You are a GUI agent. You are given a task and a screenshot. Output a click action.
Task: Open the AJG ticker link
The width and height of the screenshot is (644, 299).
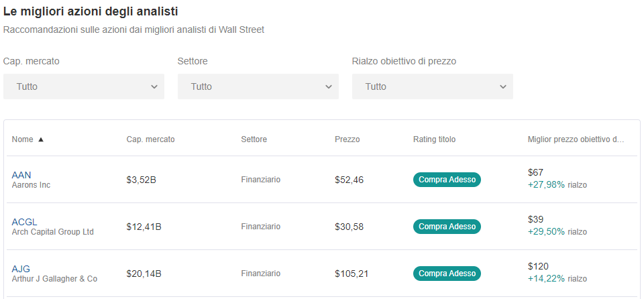21,269
